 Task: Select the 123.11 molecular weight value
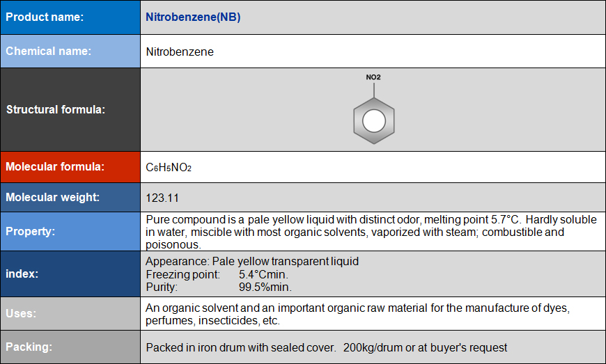pos(162,198)
